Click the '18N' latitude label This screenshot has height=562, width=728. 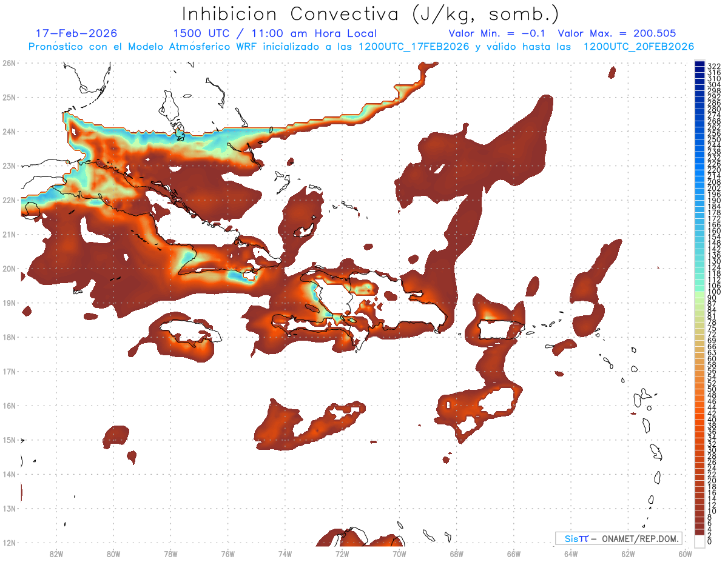tap(8, 337)
